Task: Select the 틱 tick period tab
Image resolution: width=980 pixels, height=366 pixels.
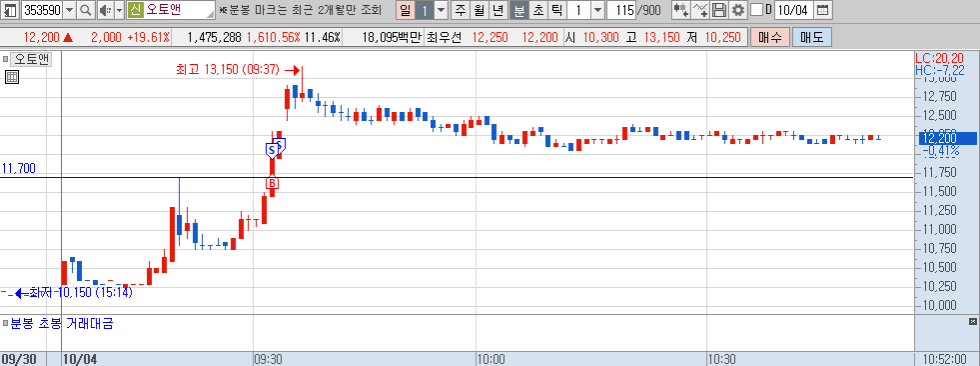Action: coord(556,10)
